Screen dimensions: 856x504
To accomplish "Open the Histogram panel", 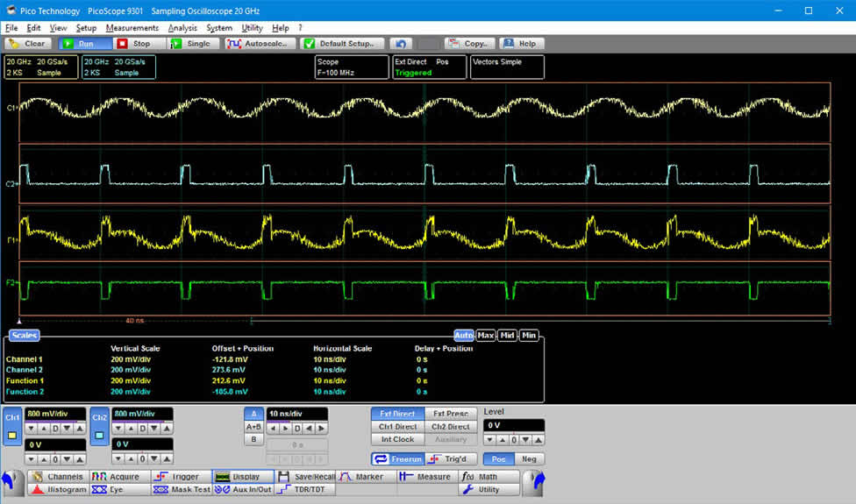I will [59, 489].
